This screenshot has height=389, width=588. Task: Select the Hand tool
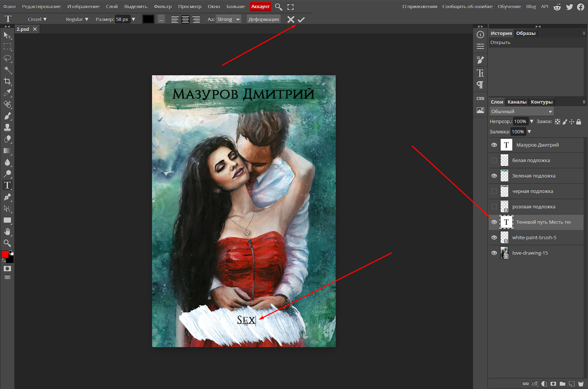[7, 232]
